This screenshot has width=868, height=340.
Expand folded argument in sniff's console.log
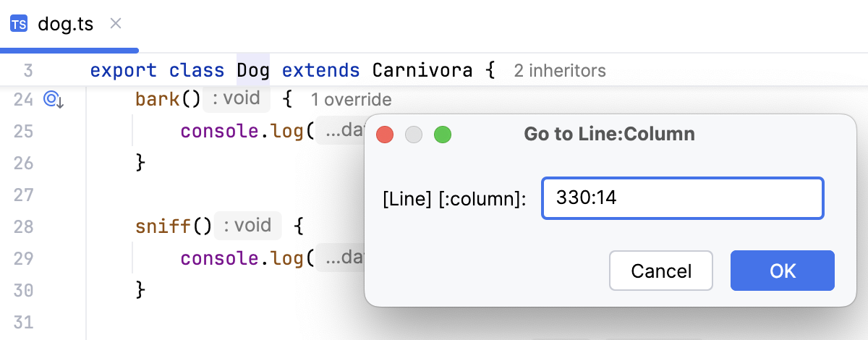(x=339, y=258)
